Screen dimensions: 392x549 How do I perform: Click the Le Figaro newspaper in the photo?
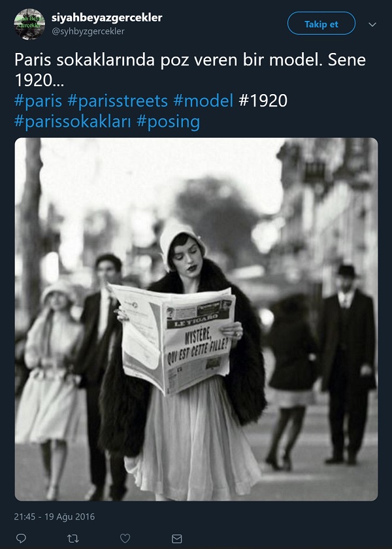172,338
